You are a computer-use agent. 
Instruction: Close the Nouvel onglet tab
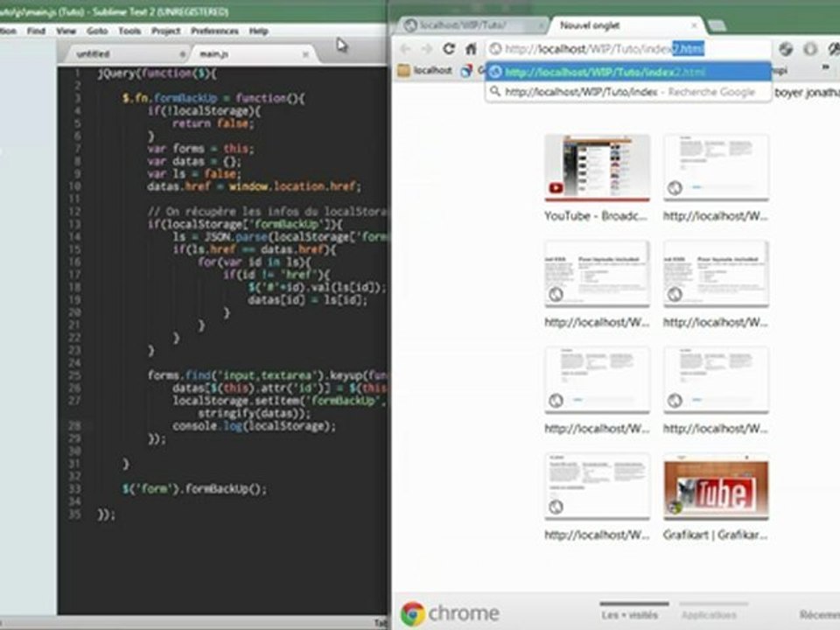(x=695, y=25)
